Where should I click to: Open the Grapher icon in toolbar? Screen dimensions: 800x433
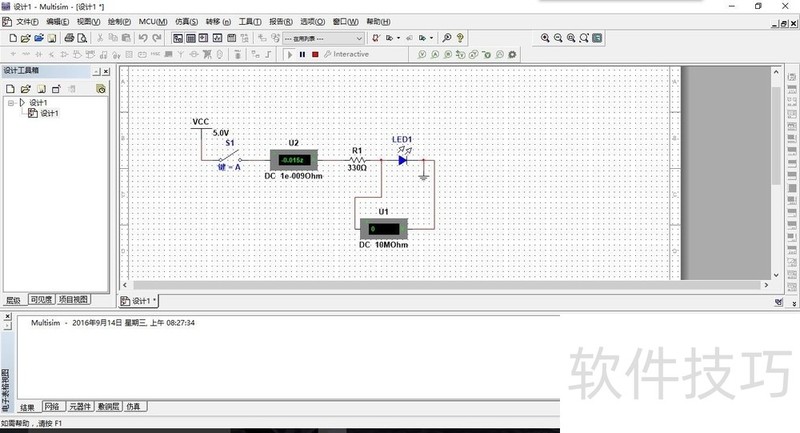[x=217, y=38]
